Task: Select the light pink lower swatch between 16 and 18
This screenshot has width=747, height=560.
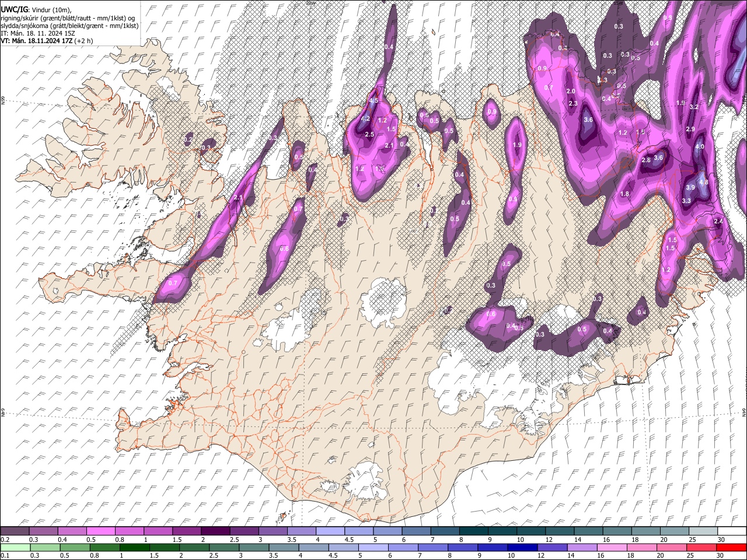Action: (x=613, y=547)
